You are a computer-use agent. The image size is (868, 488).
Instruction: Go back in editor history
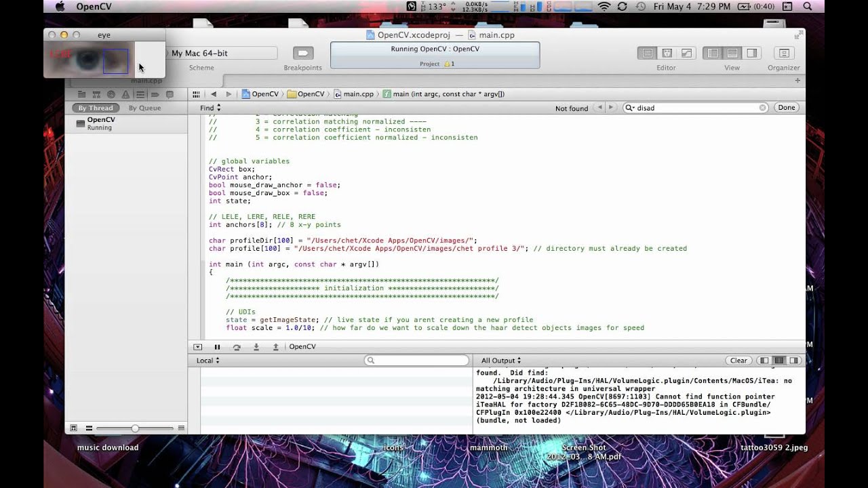[214, 94]
